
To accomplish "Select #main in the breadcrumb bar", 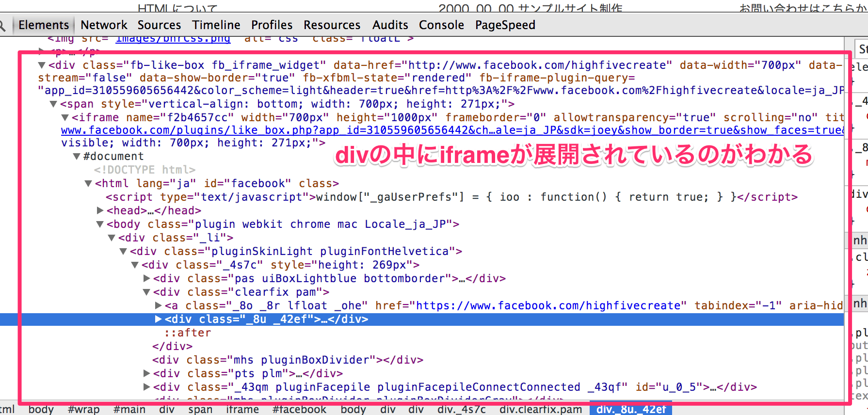I will click(x=129, y=409).
